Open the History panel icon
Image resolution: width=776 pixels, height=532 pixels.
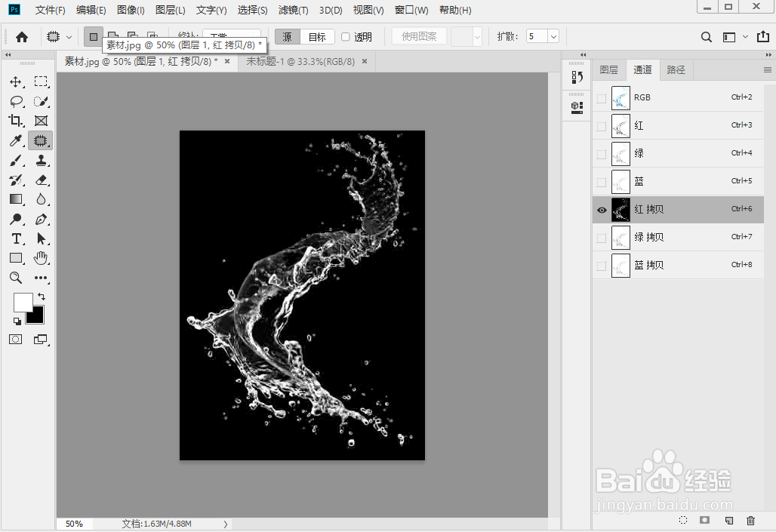click(x=577, y=77)
